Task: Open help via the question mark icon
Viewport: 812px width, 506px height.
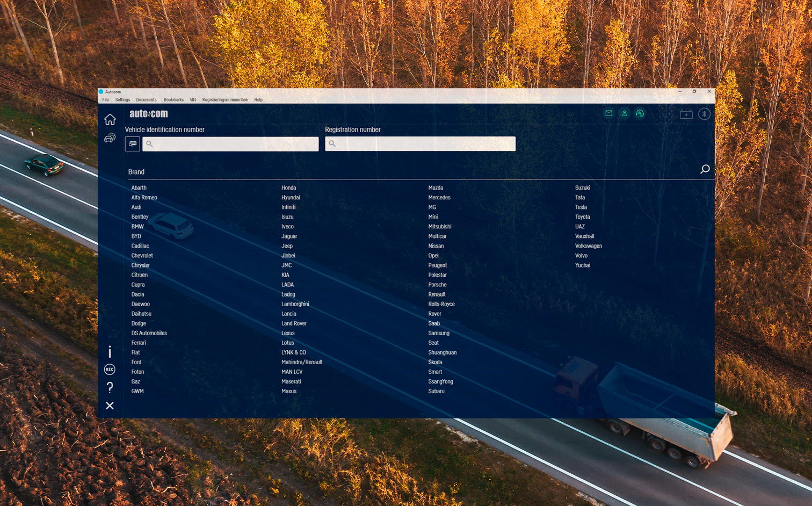Action: pos(110,387)
